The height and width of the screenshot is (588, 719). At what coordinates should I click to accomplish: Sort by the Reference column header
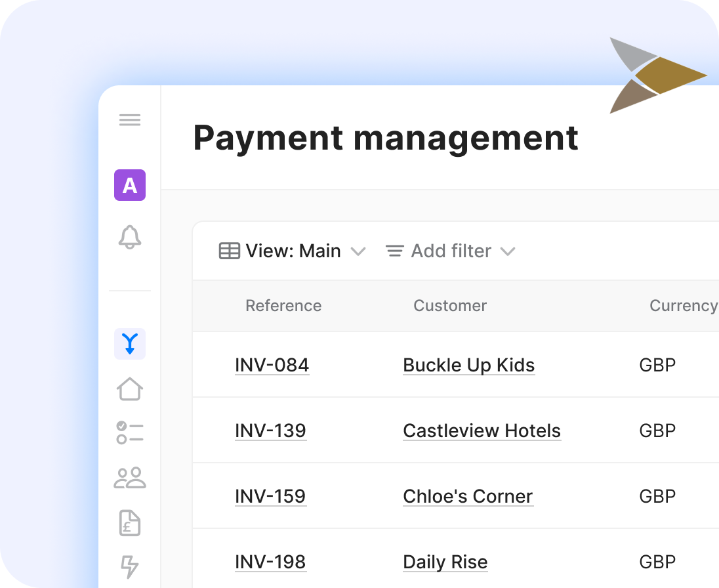point(283,306)
